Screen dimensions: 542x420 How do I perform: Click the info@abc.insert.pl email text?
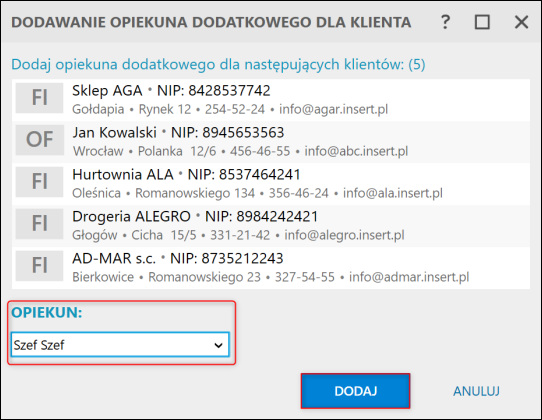point(356,151)
